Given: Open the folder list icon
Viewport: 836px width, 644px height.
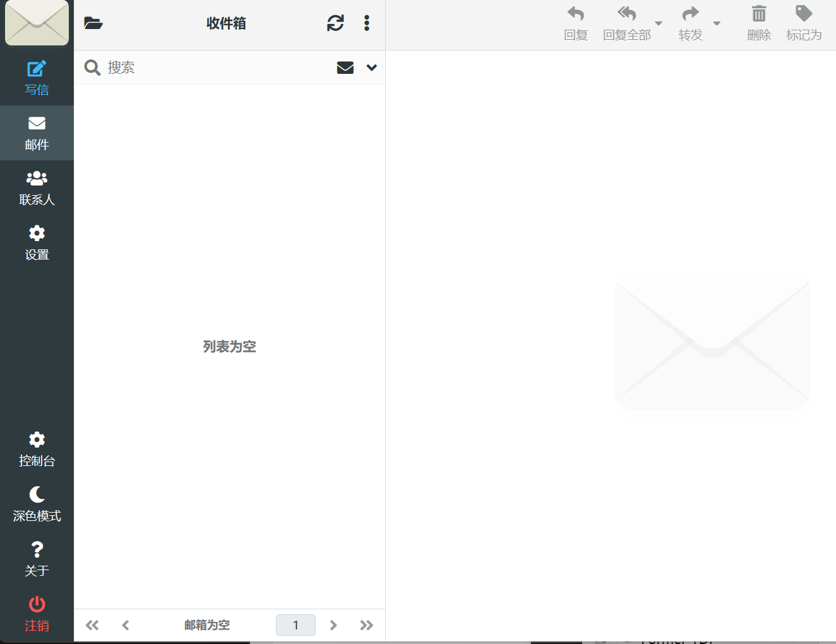Looking at the screenshot, I should pos(93,23).
